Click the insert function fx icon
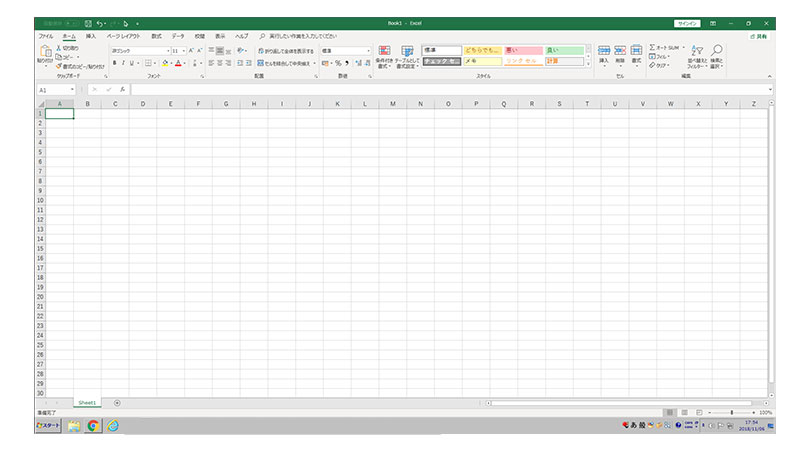 pos(122,89)
